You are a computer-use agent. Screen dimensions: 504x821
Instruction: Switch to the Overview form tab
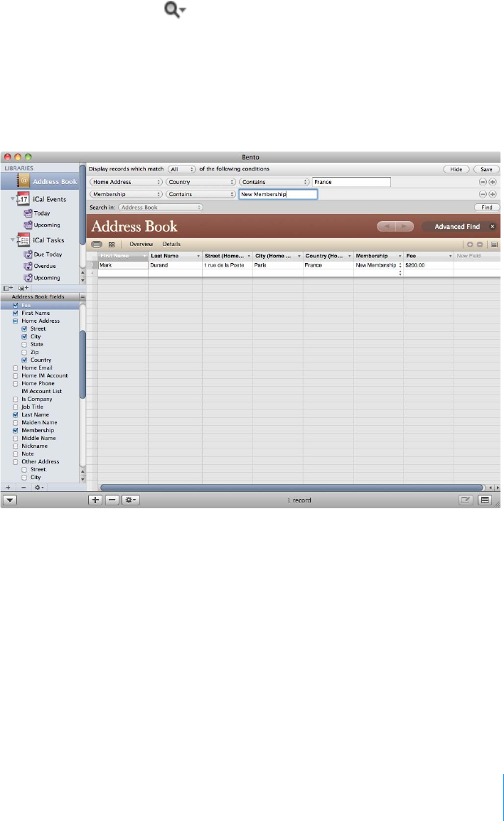click(141, 244)
